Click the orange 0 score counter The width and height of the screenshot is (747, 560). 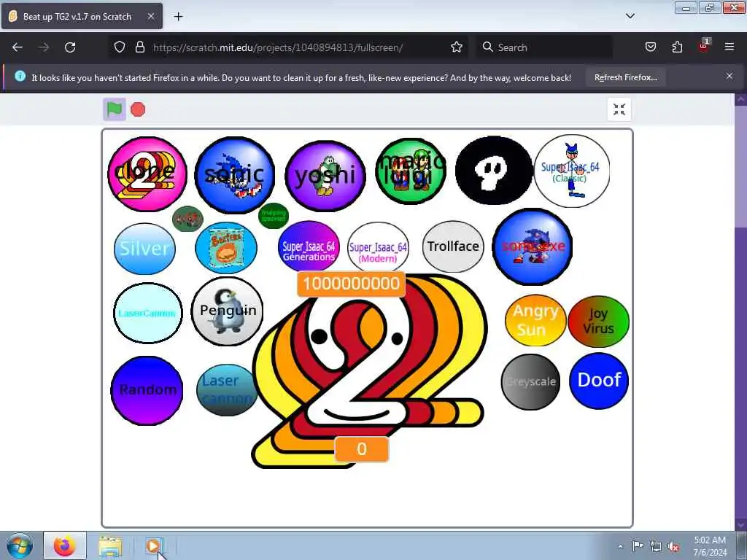362,449
